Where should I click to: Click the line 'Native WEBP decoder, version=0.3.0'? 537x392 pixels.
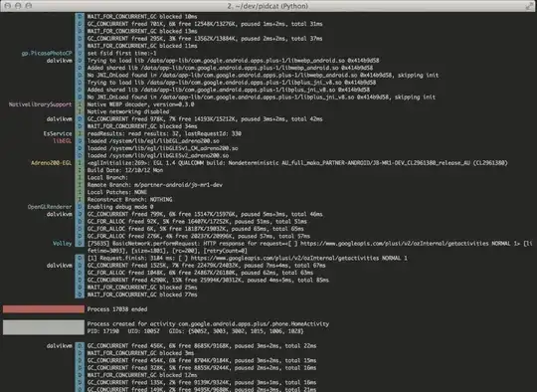(x=141, y=104)
